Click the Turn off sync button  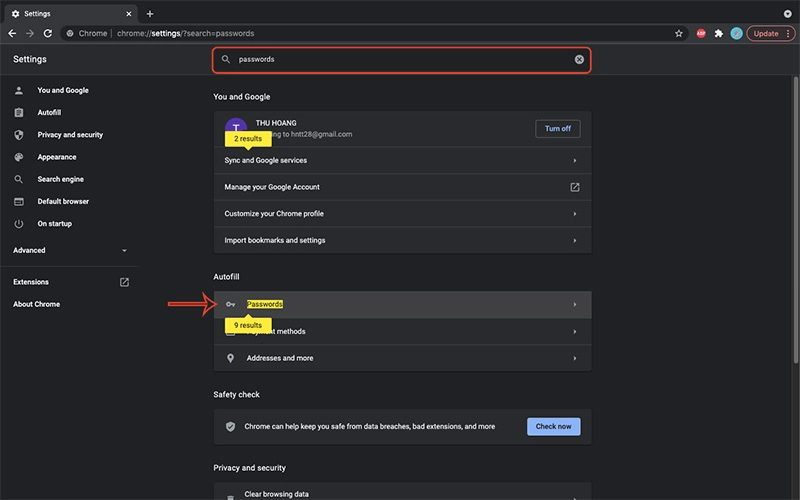(558, 129)
